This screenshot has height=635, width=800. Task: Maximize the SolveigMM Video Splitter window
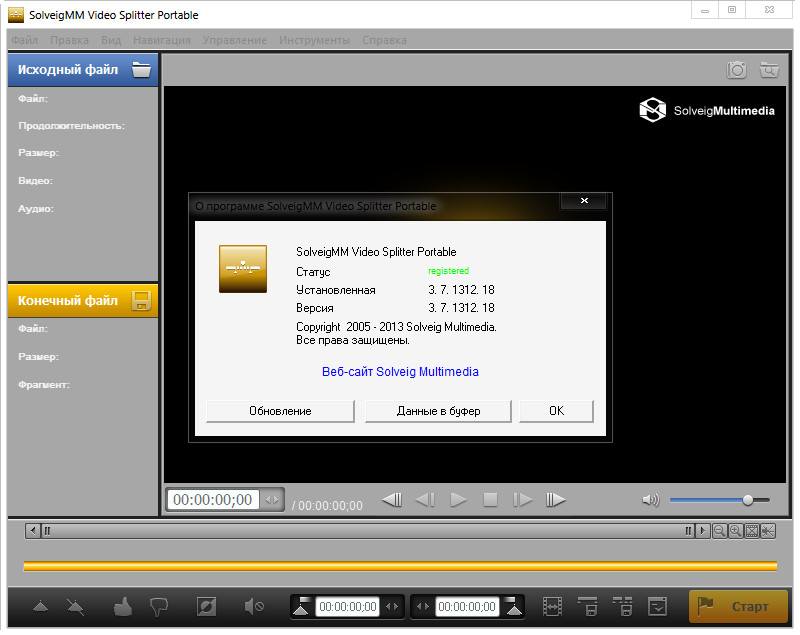[732, 10]
